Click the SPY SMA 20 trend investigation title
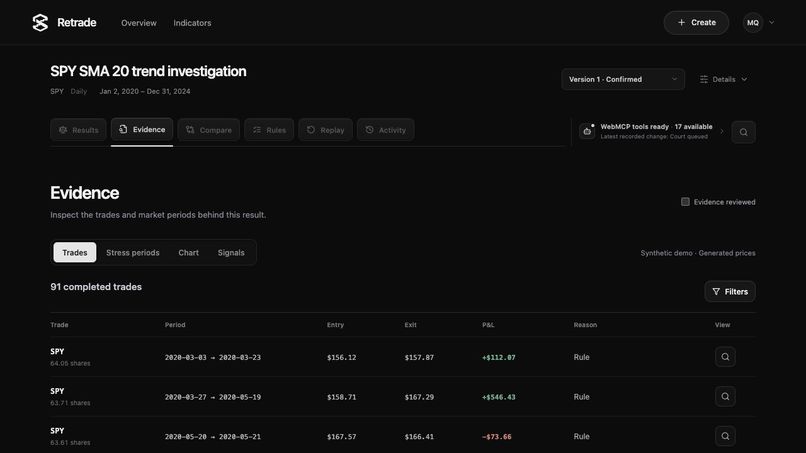806x453 pixels. point(148,71)
